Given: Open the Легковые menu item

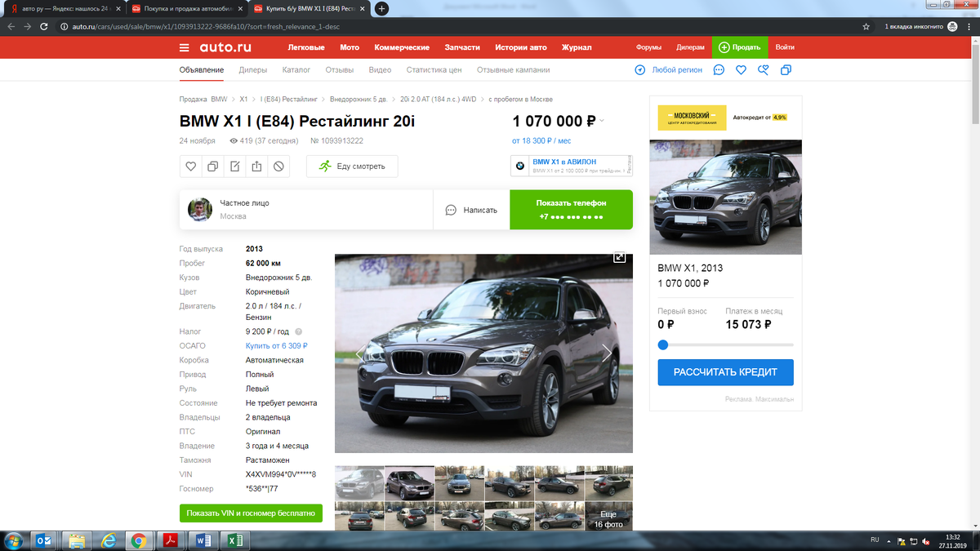Looking at the screenshot, I should pyautogui.click(x=306, y=47).
